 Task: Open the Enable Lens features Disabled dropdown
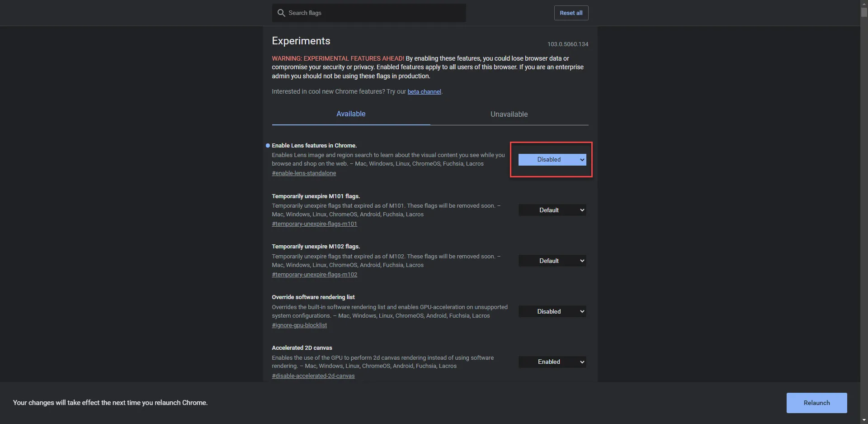(552, 159)
